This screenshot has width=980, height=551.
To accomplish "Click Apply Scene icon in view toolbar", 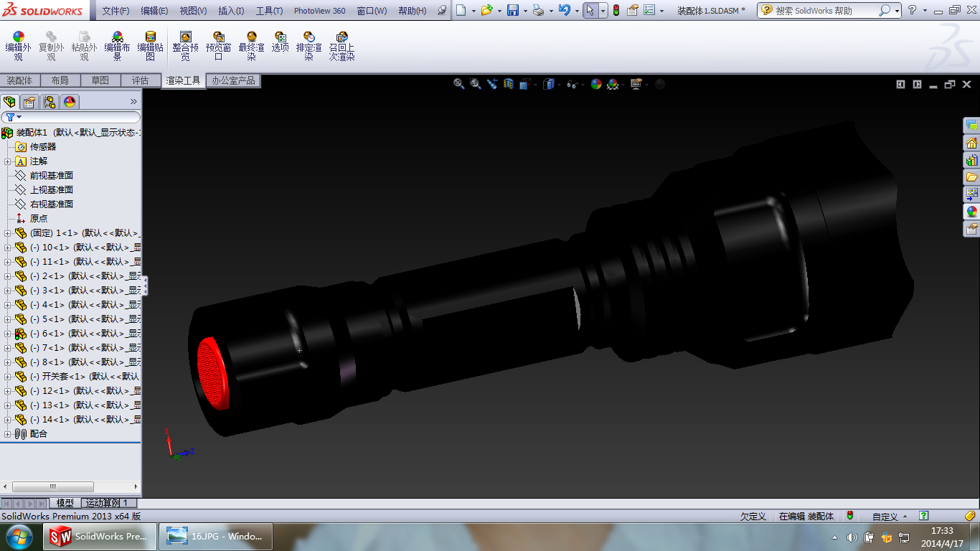I will pos(612,84).
